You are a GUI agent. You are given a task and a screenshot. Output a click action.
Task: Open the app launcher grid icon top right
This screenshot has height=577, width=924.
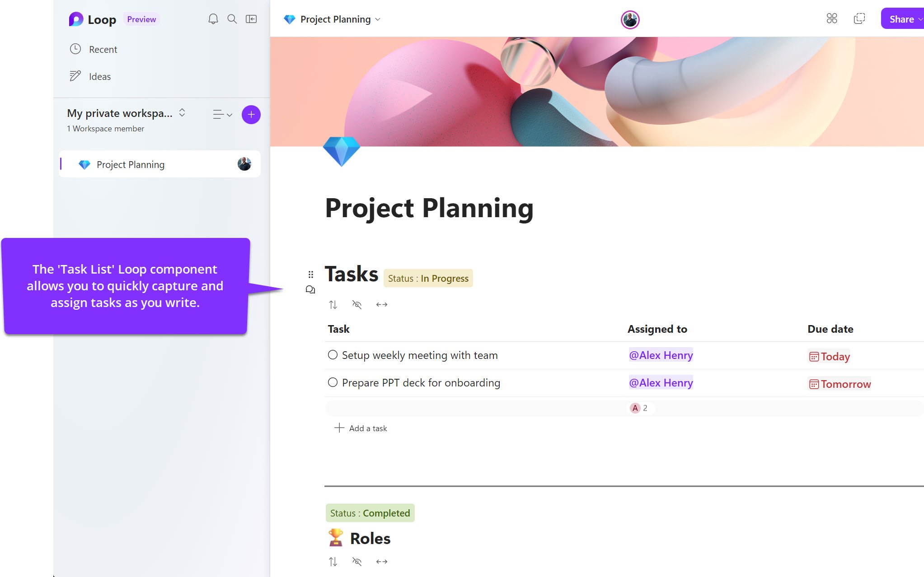832,19
